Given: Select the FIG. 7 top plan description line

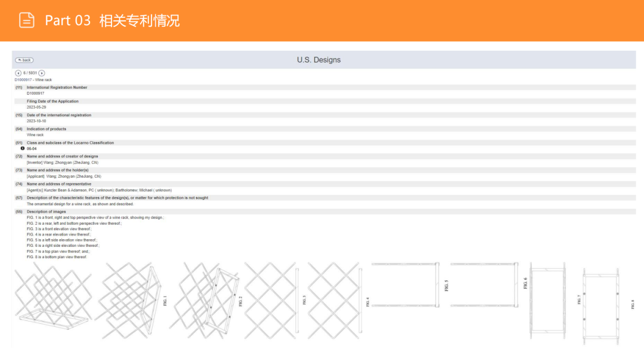Looking at the screenshot, I should (x=58, y=252).
